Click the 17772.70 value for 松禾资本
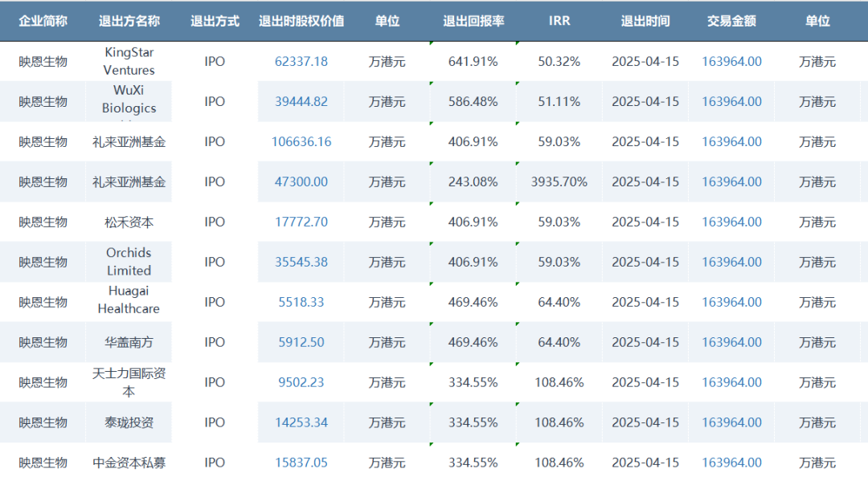This screenshot has width=868, height=477. point(301,222)
